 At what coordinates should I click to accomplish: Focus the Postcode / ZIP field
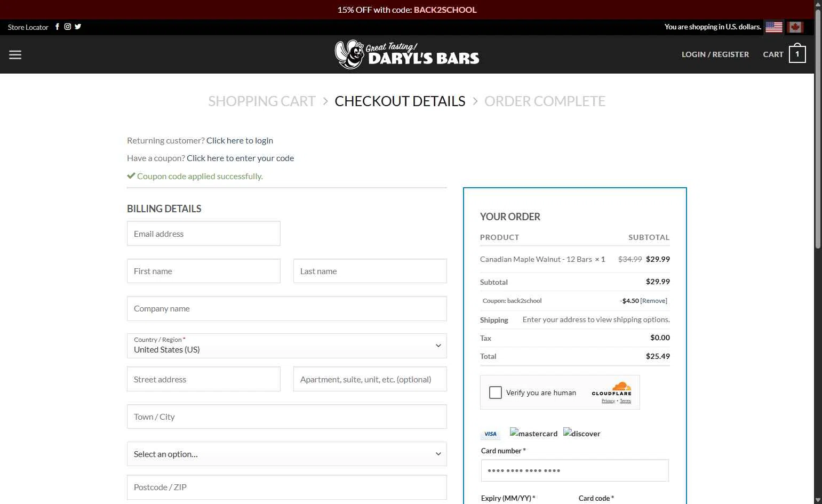pos(287,487)
